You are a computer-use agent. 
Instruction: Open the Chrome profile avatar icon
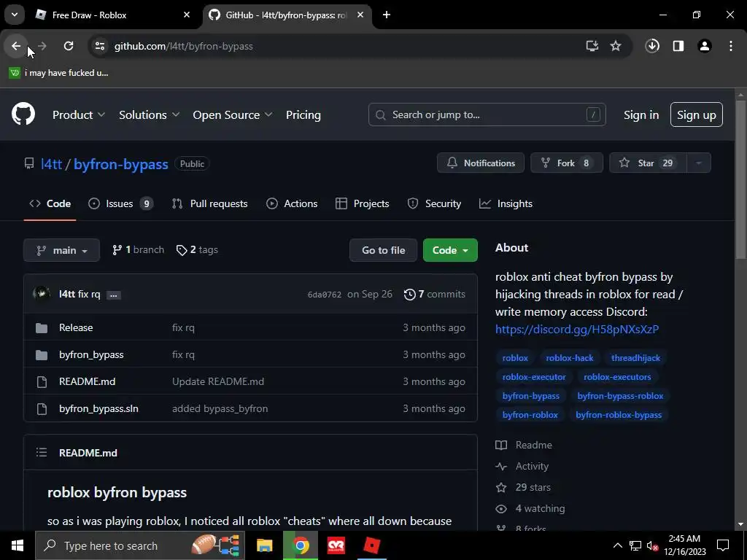[705, 46]
